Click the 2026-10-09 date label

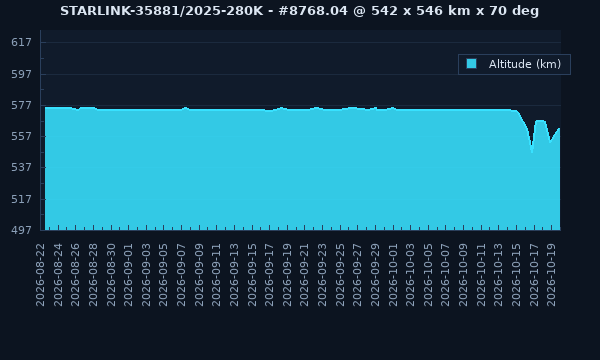[x=463, y=275]
